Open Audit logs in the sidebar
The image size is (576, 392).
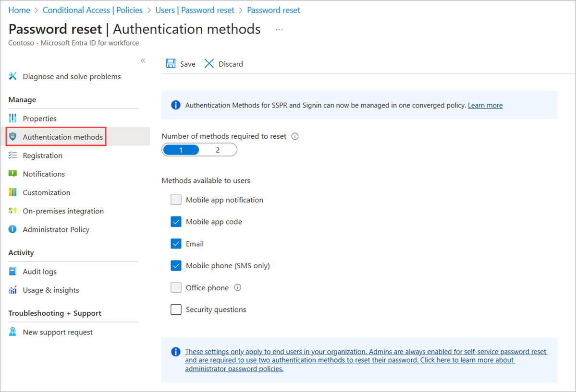39,272
